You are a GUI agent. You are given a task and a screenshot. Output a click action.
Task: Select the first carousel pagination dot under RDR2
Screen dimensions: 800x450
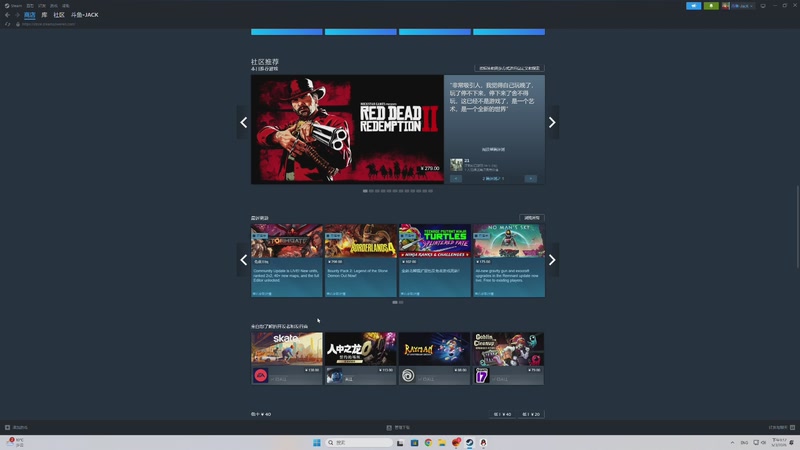tap(365, 191)
